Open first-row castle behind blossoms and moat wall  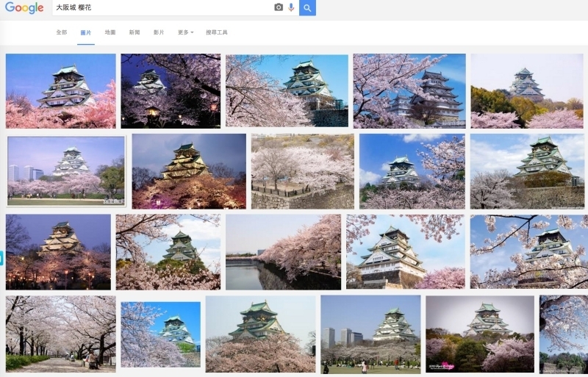(x=287, y=91)
